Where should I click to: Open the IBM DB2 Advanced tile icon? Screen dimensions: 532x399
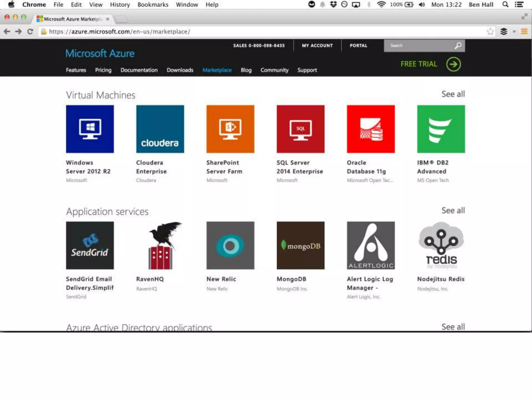tap(441, 129)
